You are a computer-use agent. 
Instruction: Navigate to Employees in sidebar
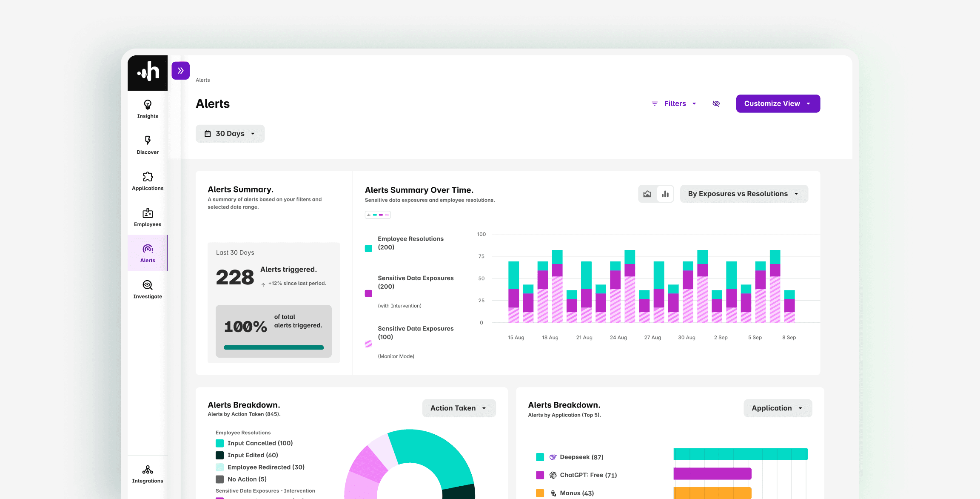pos(148,218)
